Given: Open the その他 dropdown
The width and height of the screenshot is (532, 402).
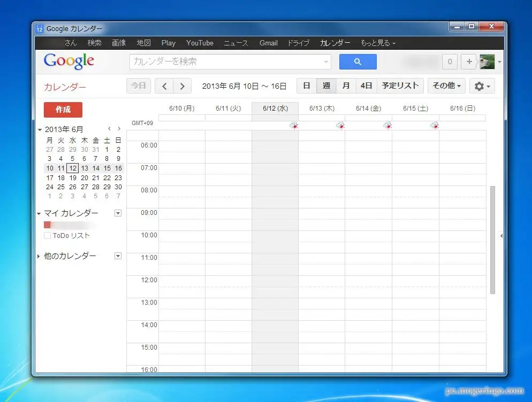Looking at the screenshot, I should [x=446, y=86].
